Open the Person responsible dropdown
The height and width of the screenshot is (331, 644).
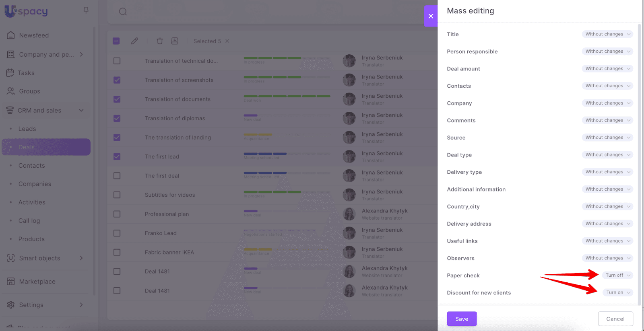607,51
